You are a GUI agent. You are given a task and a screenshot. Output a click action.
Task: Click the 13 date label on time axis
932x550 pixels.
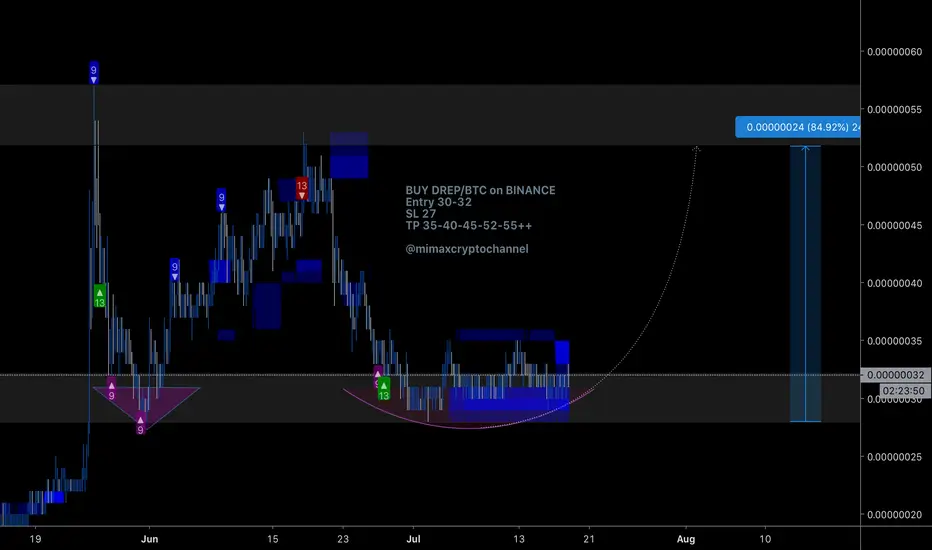coord(519,539)
